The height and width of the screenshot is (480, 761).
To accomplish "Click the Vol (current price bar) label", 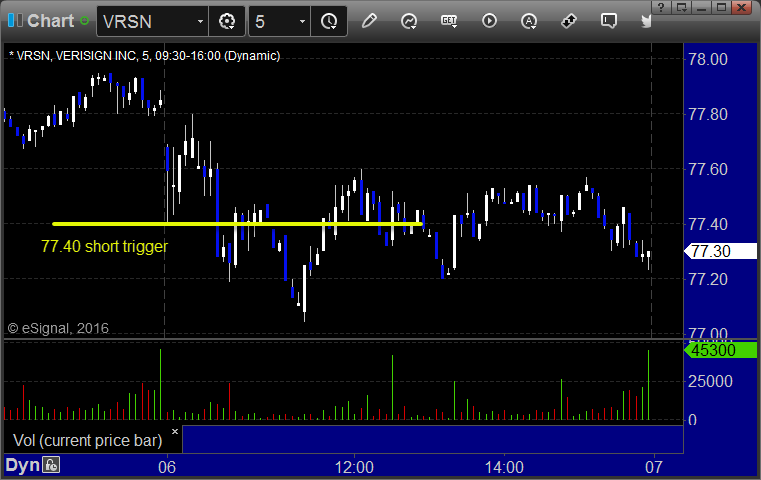I will (87, 440).
